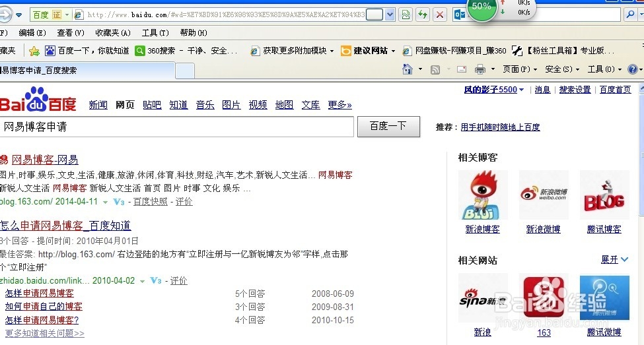Open 如何申请自己的博客 question

44,307
